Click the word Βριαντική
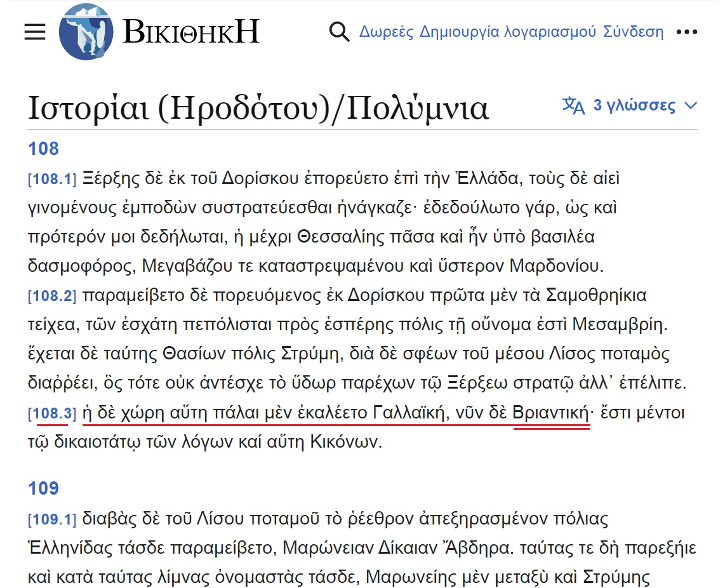 coord(550,412)
